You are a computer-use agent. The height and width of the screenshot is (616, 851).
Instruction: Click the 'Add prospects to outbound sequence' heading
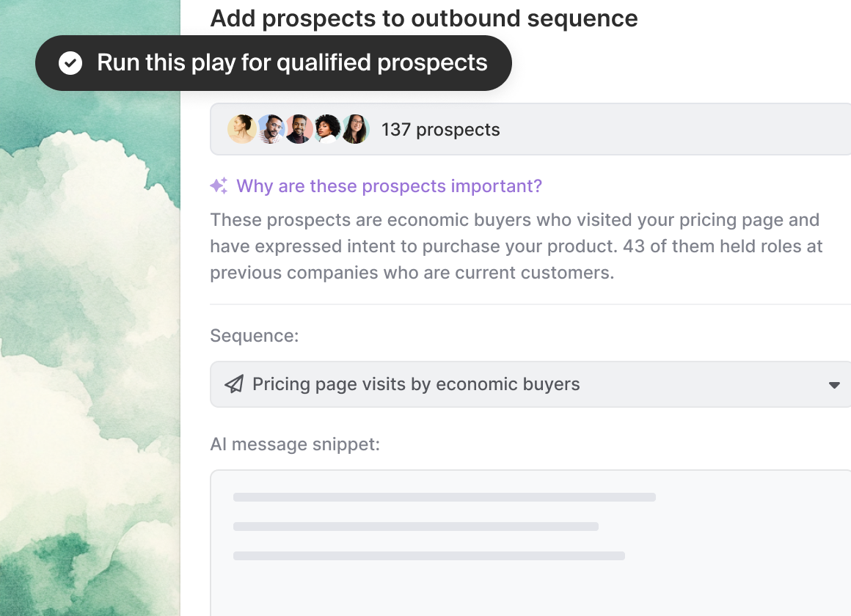(x=423, y=18)
